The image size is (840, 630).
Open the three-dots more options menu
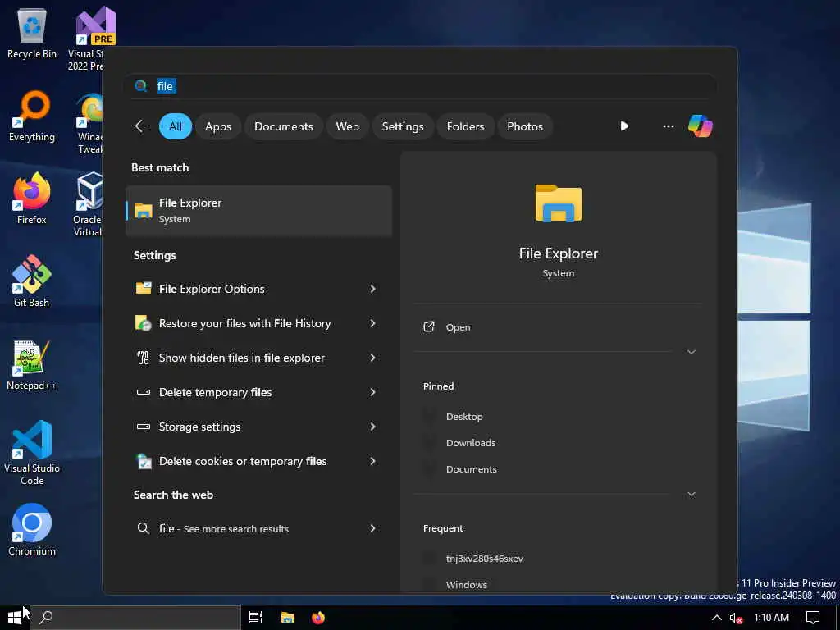tap(668, 126)
